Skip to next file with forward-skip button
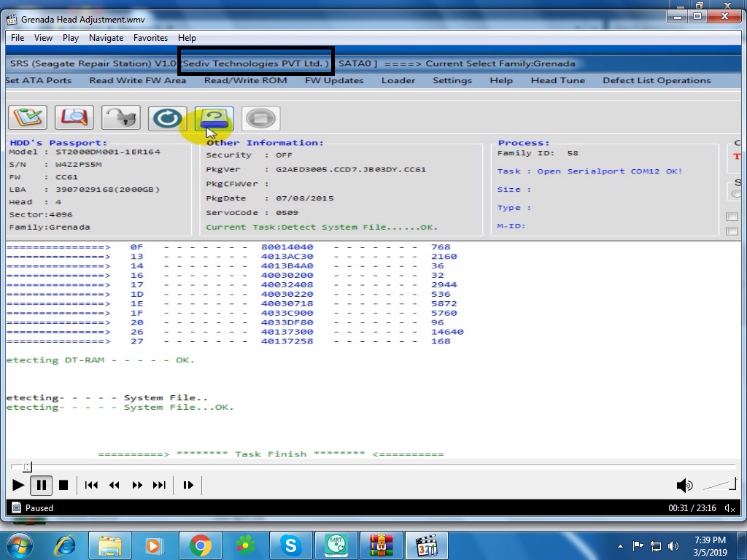The image size is (747, 560). point(159,485)
